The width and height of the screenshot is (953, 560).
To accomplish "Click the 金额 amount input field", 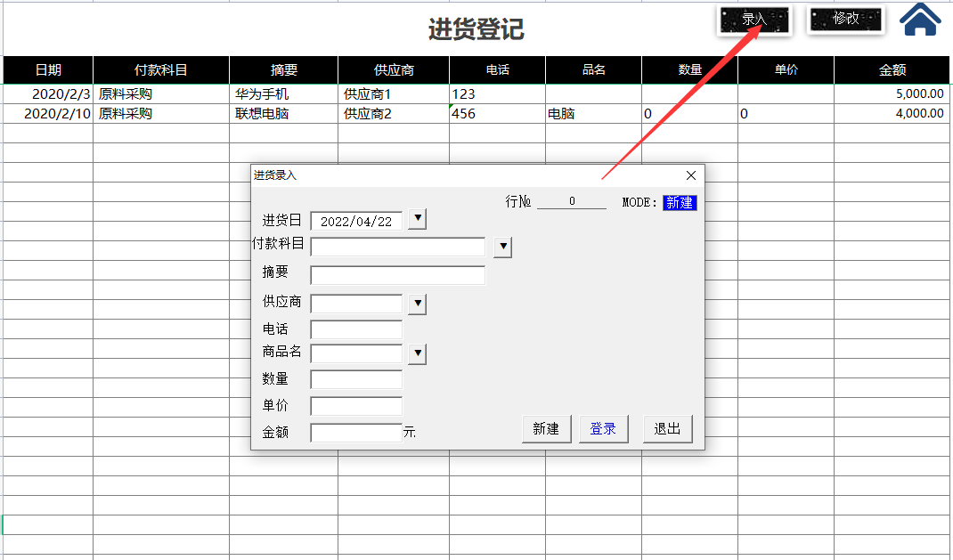I will pos(355,432).
